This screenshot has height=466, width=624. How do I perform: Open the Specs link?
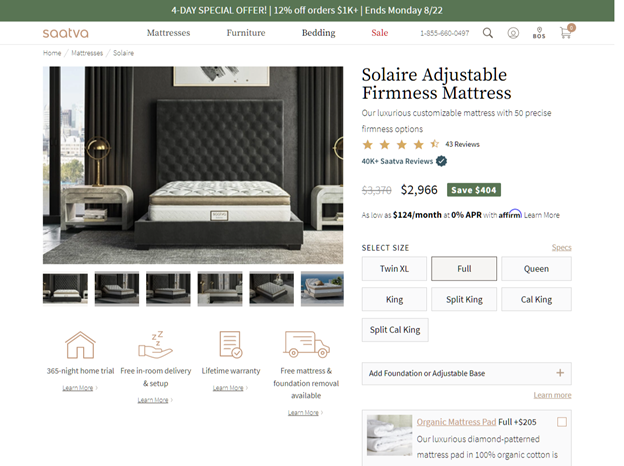562,248
